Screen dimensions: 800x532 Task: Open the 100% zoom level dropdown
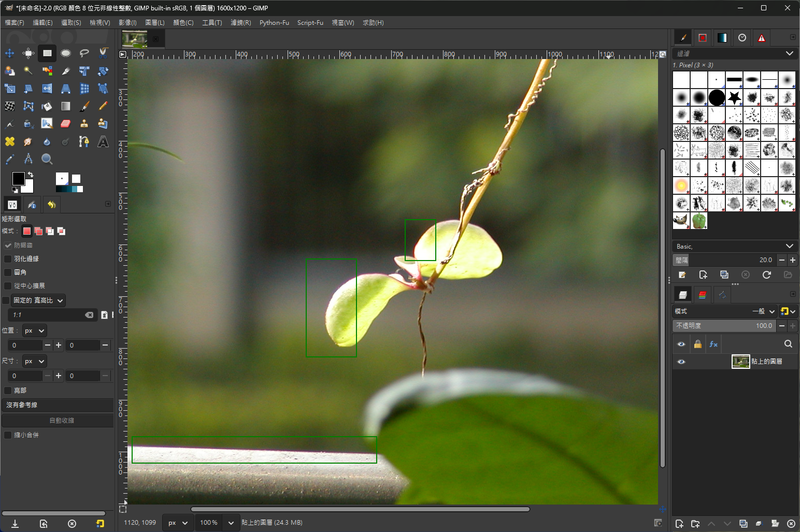pyautogui.click(x=231, y=523)
